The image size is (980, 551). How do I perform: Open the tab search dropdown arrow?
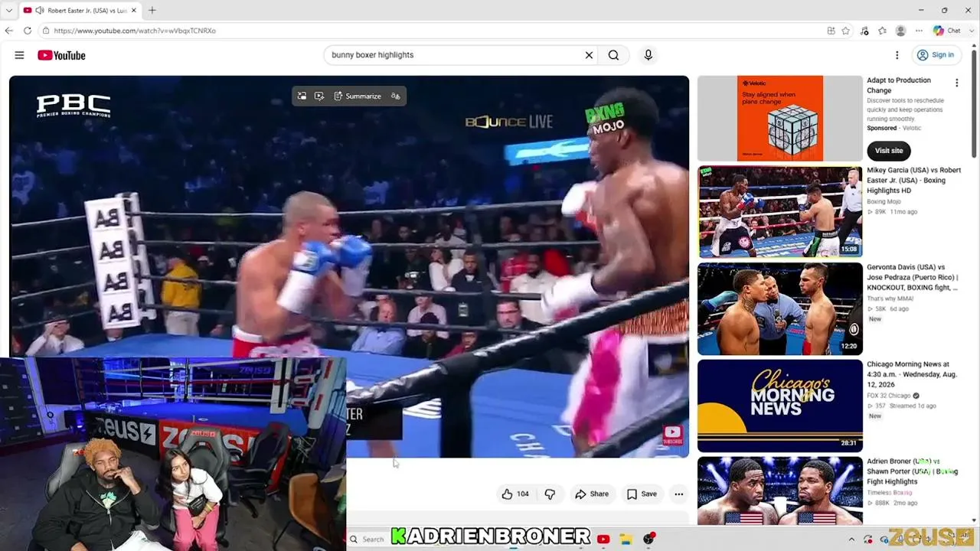9,11
